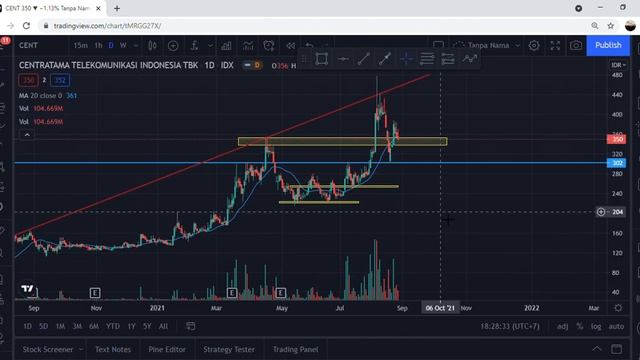Take a chart snapshot with camera icon

coord(576,46)
